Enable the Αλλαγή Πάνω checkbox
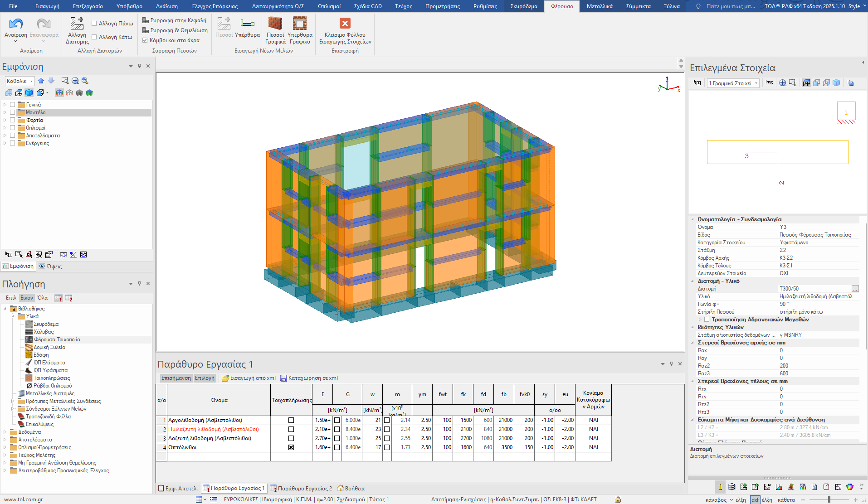 point(94,24)
